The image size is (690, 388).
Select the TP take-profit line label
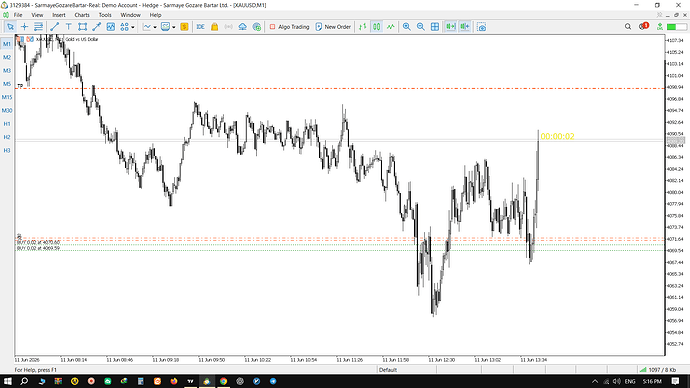[20, 86]
